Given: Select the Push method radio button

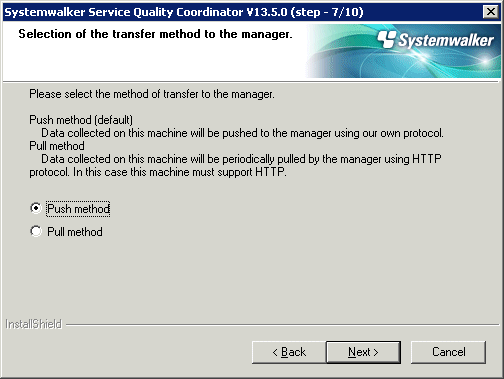Looking at the screenshot, I should coord(36,208).
